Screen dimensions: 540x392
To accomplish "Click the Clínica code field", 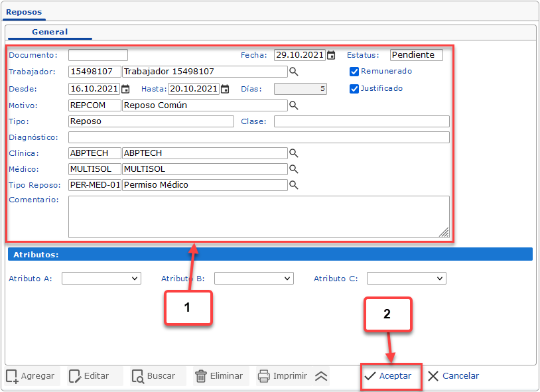I will point(95,153).
